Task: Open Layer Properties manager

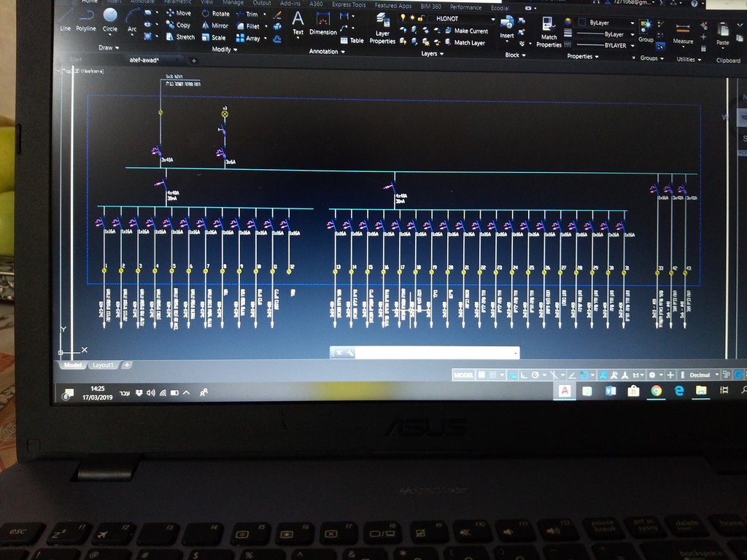Action: tap(382, 28)
